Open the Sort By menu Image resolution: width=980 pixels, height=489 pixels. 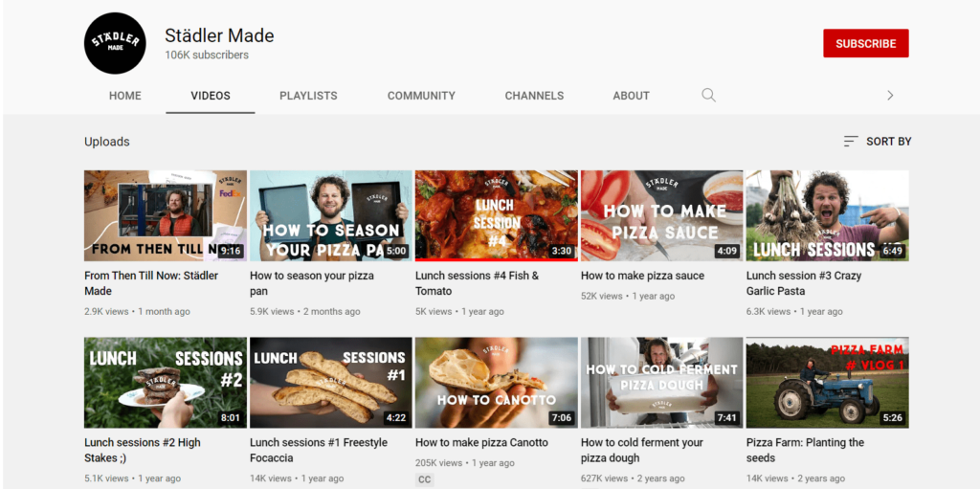877,142
